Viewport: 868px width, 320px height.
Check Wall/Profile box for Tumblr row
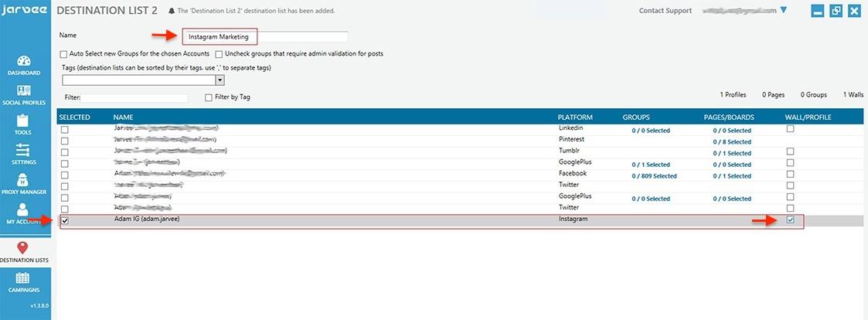coord(791,151)
